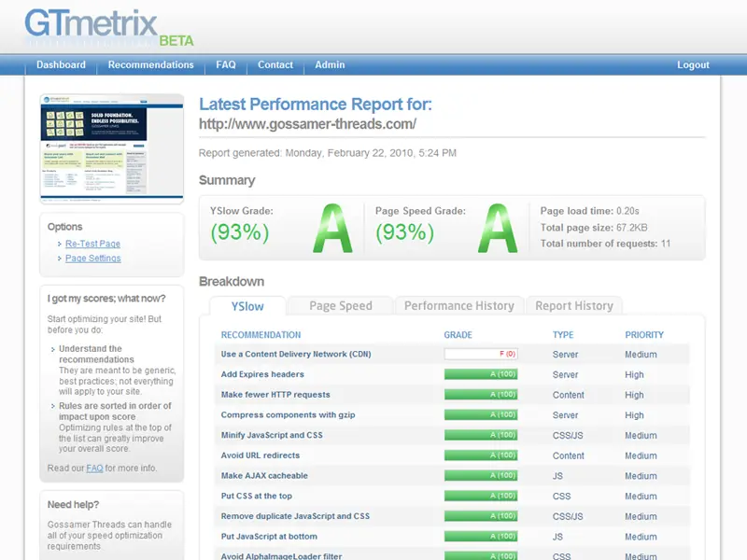The width and height of the screenshot is (747, 560).
Task: Click A (100) bar for Make AJAX cacheable
Action: click(481, 475)
